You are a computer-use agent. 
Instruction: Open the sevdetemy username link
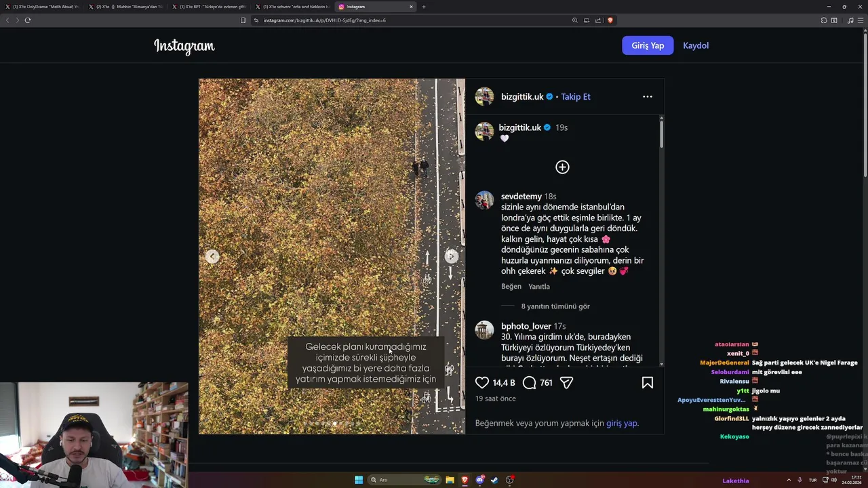click(x=521, y=197)
